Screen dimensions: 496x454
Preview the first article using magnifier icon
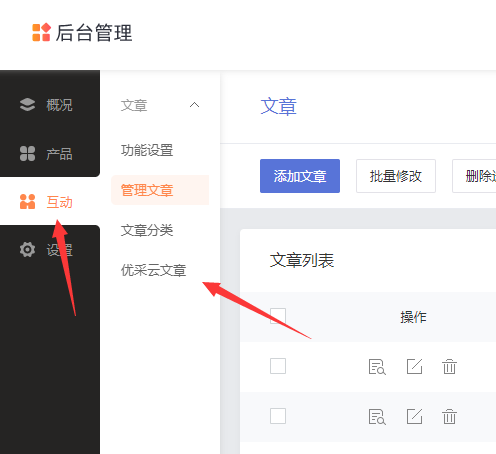click(x=377, y=367)
